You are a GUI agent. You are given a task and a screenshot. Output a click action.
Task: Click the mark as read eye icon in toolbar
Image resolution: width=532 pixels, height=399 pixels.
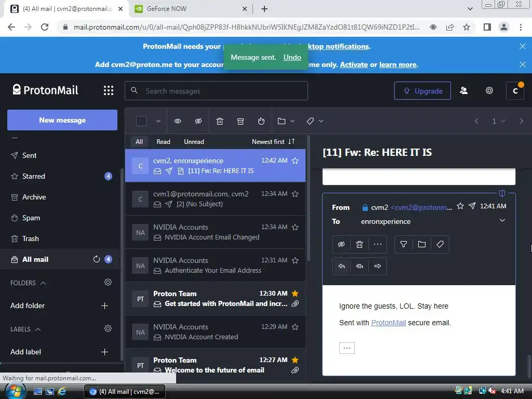click(x=178, y=121)
